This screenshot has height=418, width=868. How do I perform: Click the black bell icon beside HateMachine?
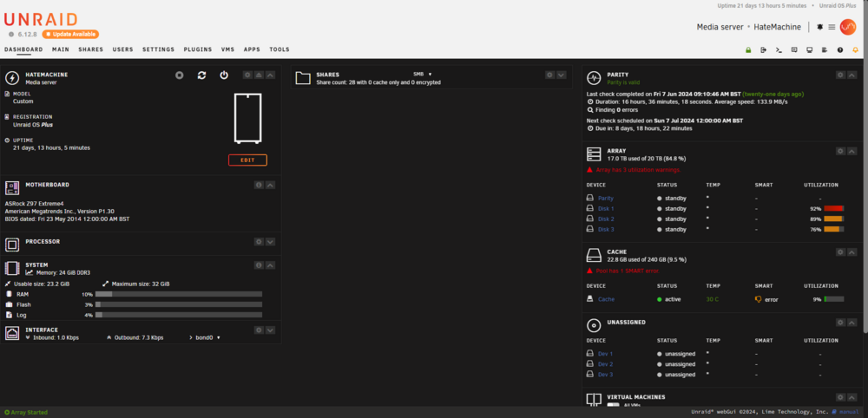(820, 27)
